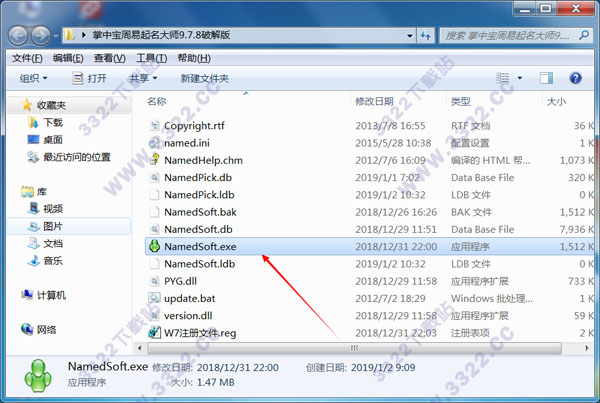Screen dimensions: 600x403
Task: Select the NamedSoft.bak file icon
Action: (154, 212)
